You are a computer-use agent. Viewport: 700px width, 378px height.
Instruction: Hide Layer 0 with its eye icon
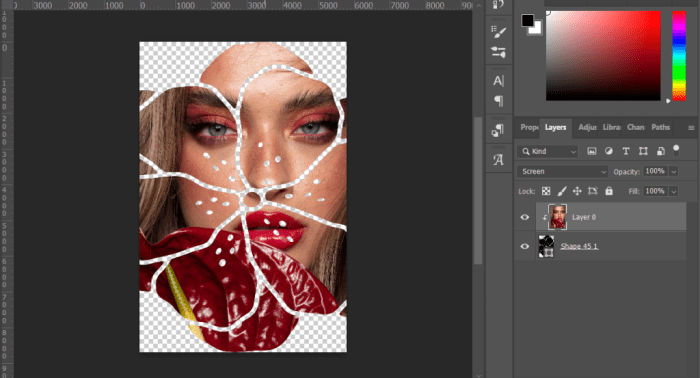(525, 217)
